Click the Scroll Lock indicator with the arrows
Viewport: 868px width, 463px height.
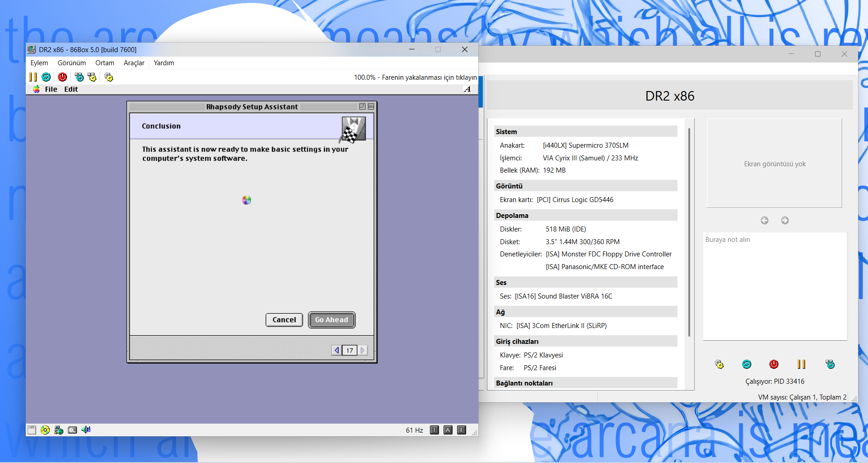click(462, 430)
